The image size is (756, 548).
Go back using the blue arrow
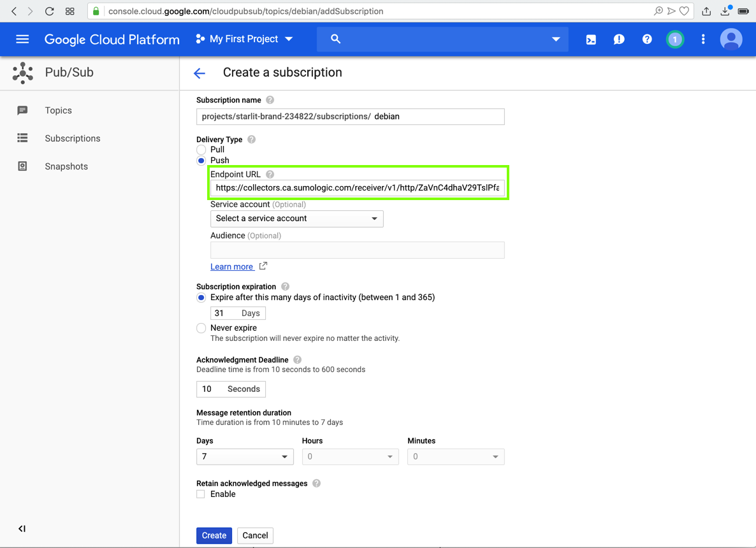[200, 73]
